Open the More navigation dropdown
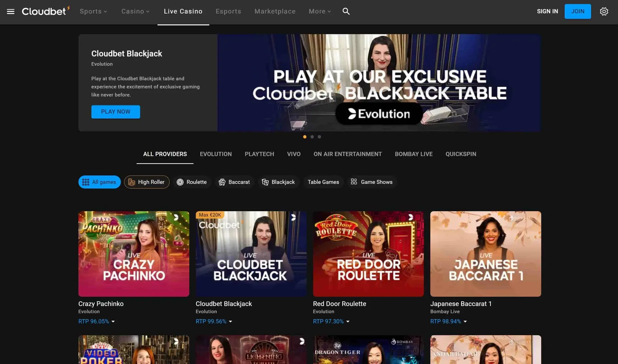This screenshot has height=364, width=618. (319, 11)
